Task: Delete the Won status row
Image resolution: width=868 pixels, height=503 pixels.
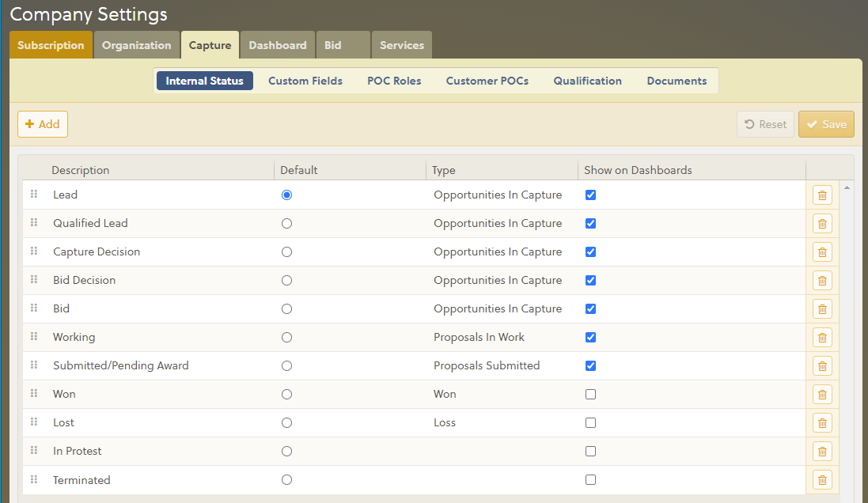Action: (822, 395)
